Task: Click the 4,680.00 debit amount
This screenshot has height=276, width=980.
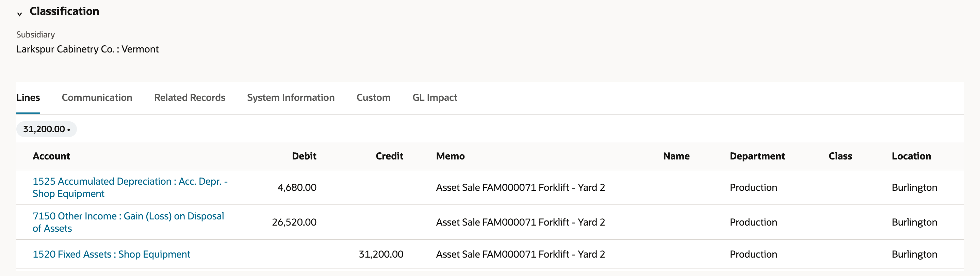Action: click(x=297, y=187)
